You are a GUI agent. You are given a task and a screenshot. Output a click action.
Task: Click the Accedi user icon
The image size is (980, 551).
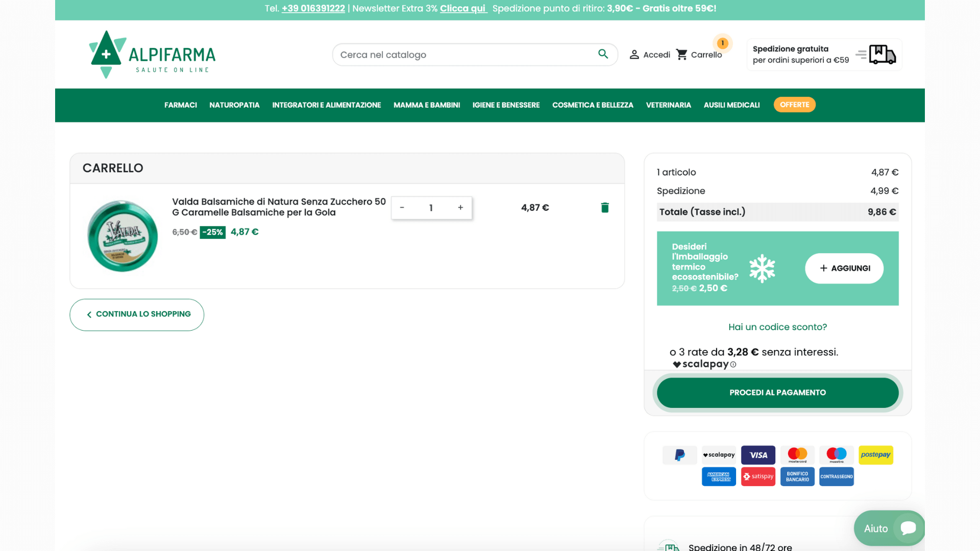click(x=634, y=55)
